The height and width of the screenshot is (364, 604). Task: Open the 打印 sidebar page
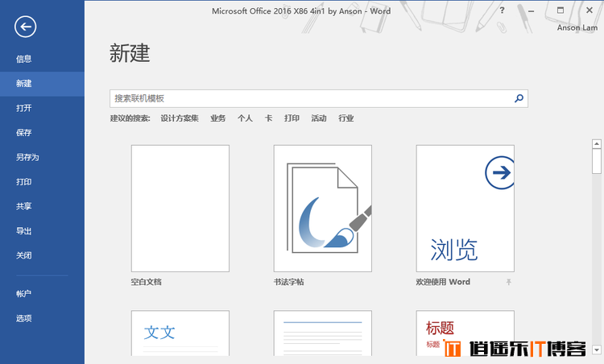click(42, 182)
